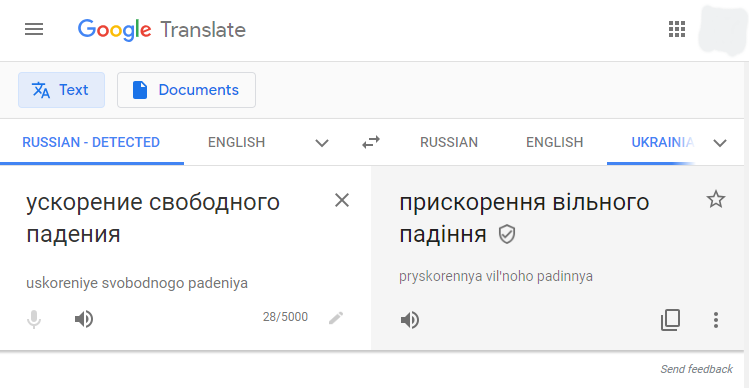749x388 pixels.
Task: Turn on handwriting input pencil icon
Action: point(336,318)
